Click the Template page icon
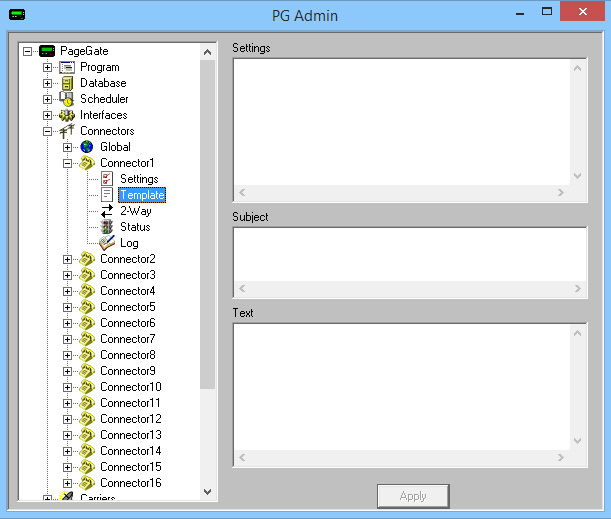The height and width of the screenshot is (519, 611). pos(107,195)
